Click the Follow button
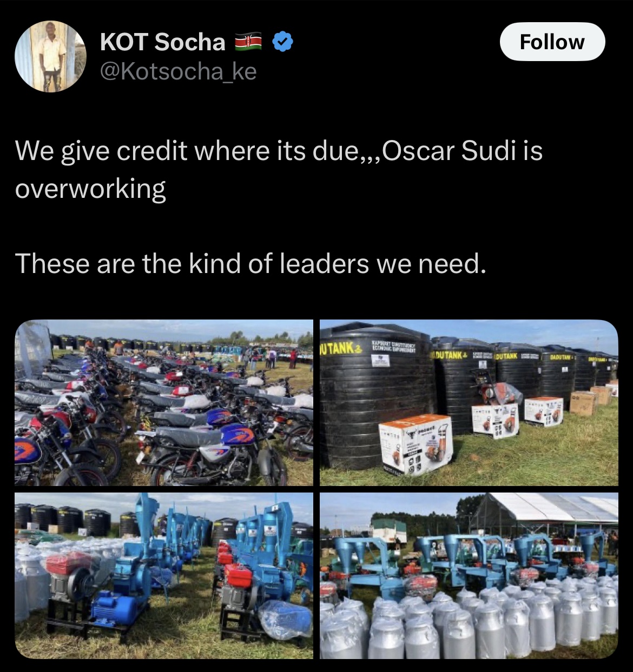Image resolution: width=633 pixels, height=672 pixels. [x=552, y=42]
